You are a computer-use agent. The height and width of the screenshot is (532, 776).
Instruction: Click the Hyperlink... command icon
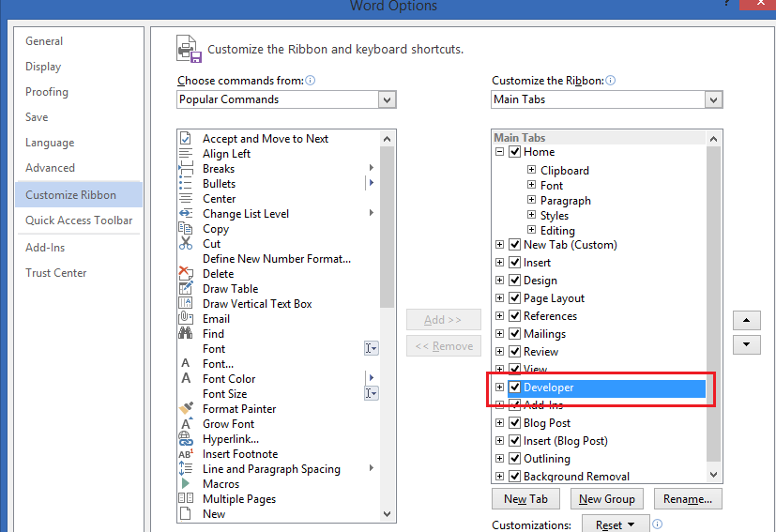point(186,438)
